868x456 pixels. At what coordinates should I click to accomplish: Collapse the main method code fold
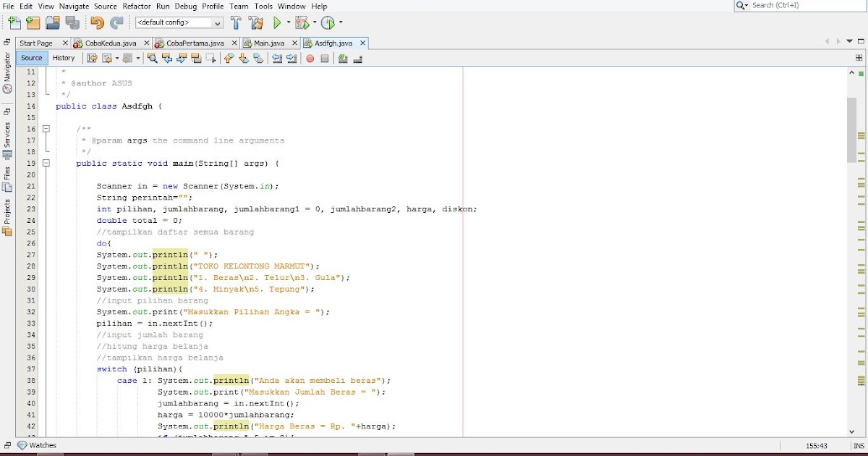pyautogui.click(x=45, y=163)
